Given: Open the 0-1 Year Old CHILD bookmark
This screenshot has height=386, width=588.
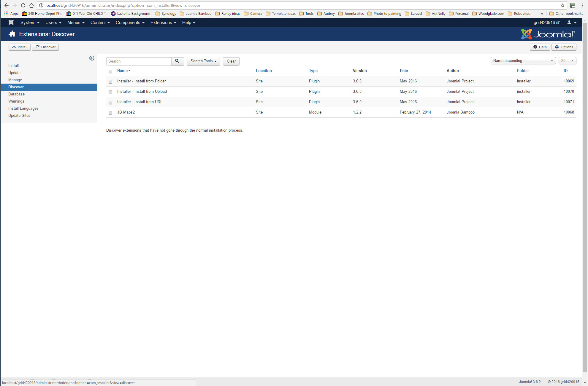Looking at the screenshot, I should click(x=87, y=14).
